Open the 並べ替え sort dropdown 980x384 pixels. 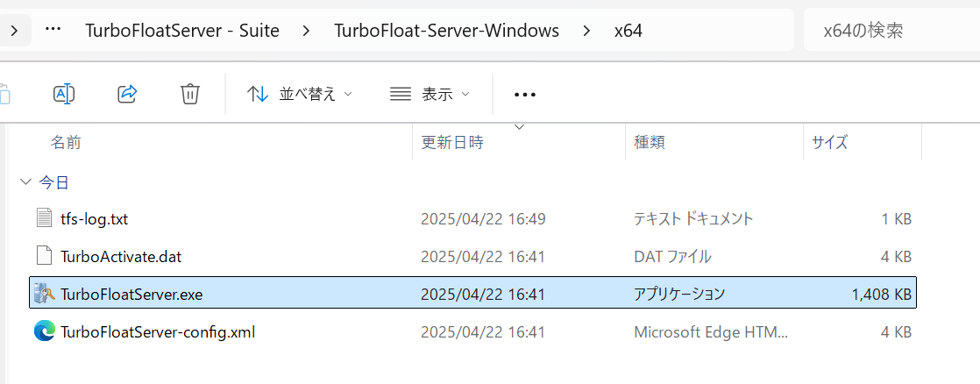tap(300, 95)
